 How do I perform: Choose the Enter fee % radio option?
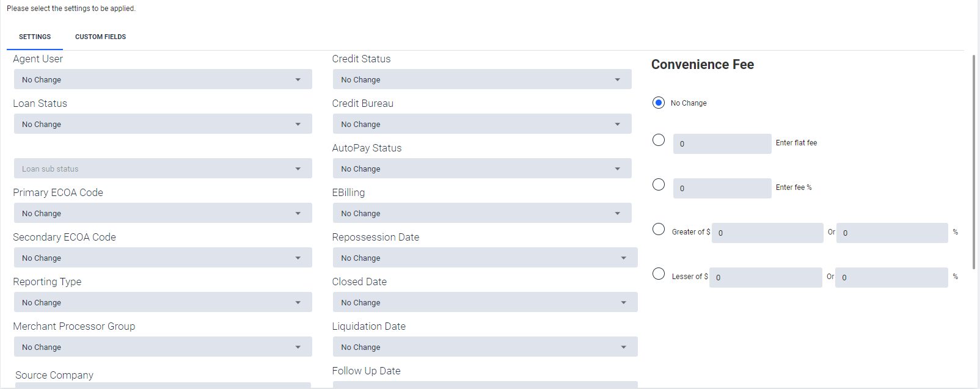pos(659,184)
